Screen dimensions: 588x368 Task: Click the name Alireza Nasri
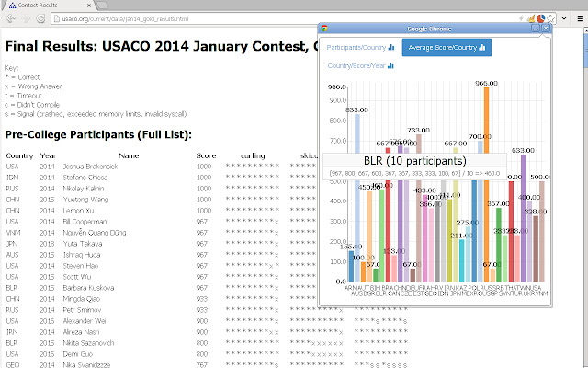(x=81, y=332)
